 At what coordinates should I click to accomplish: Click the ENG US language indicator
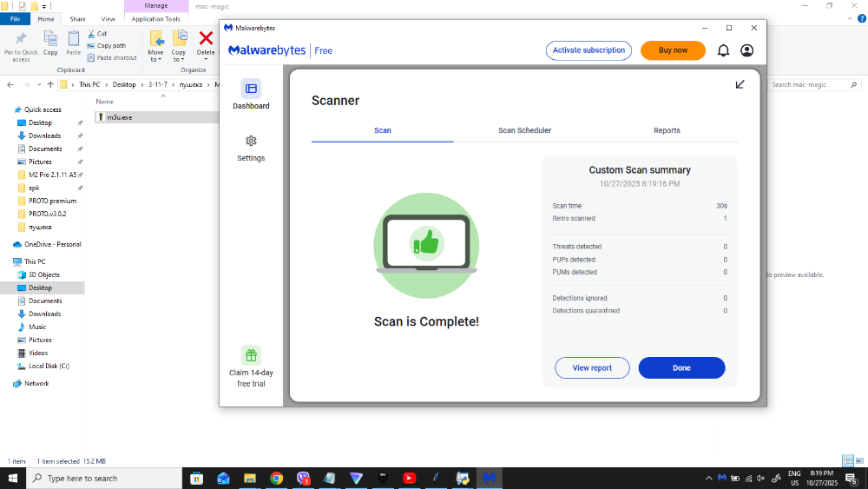(x=794, y=479)
